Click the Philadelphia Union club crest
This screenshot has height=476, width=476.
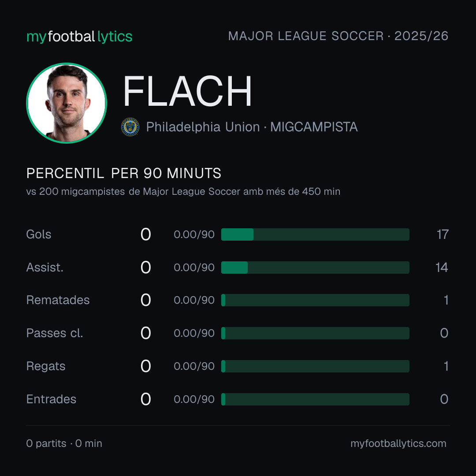(130, 127)
